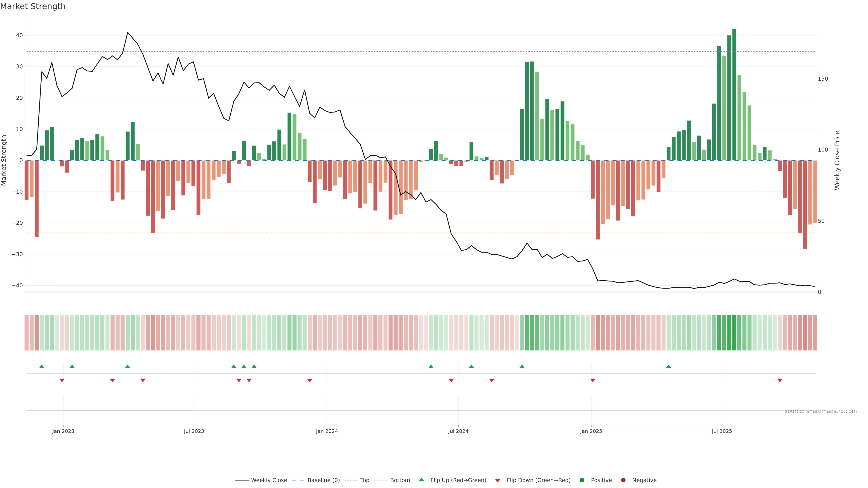
Task: Click the Flip Down red triangle legend icon
Action: 498,481
